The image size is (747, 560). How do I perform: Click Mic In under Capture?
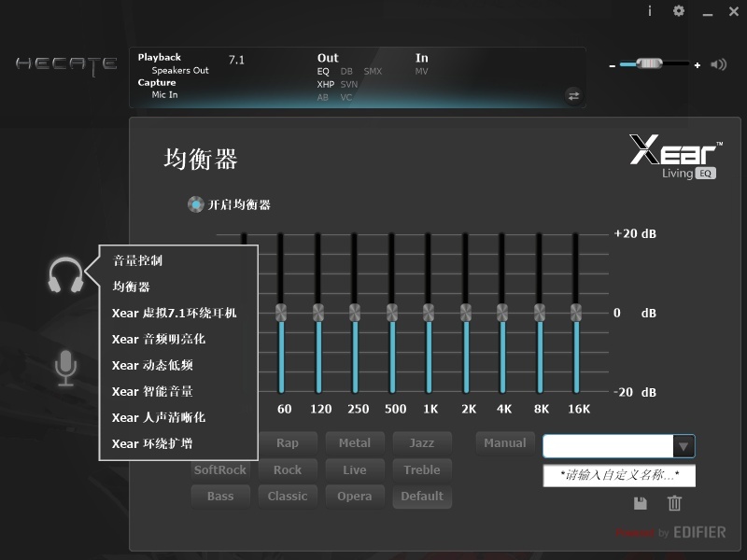(164, 95)
